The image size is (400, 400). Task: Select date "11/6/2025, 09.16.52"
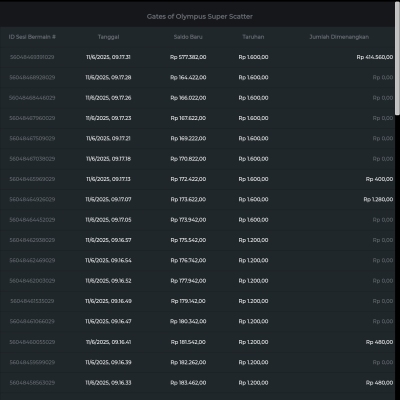coord(108,281)
